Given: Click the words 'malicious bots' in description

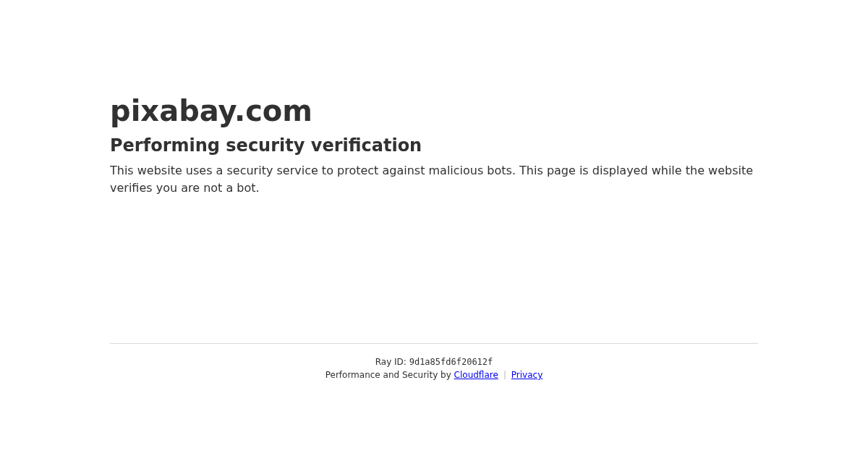Looking at the screenshot, I should pos(471,171).
